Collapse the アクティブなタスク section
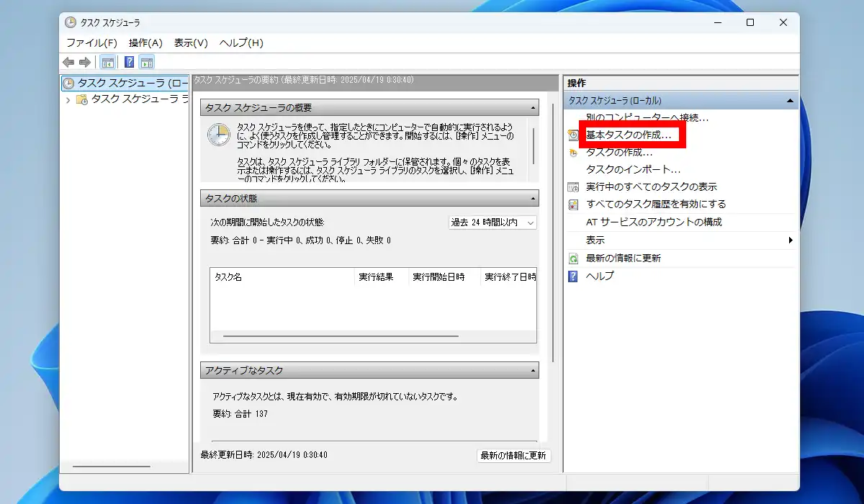 click(x=533, y=370)
